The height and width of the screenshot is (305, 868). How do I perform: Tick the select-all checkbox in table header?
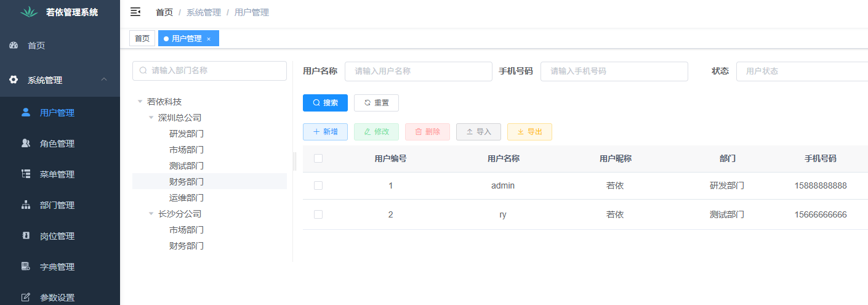(x=318, y=158)
